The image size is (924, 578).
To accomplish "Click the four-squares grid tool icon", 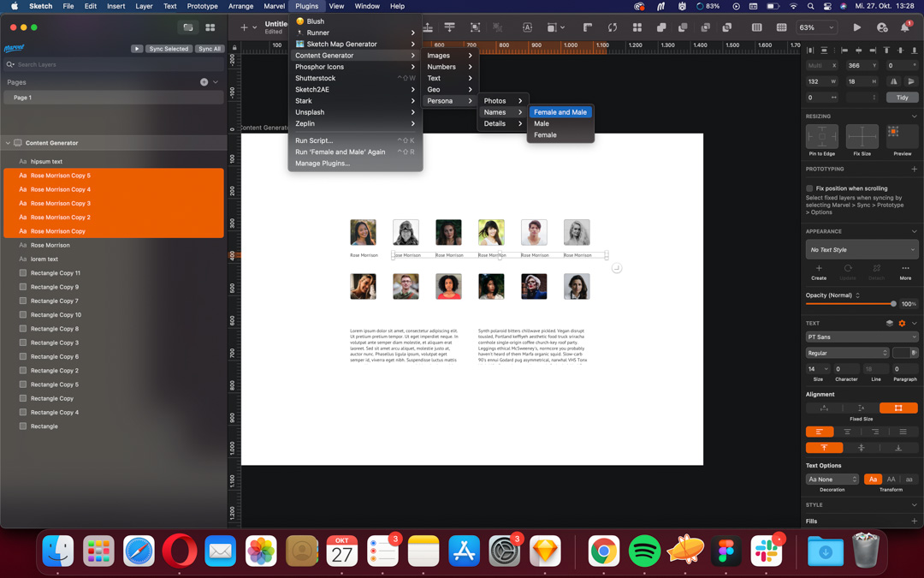I will (637, 27).
